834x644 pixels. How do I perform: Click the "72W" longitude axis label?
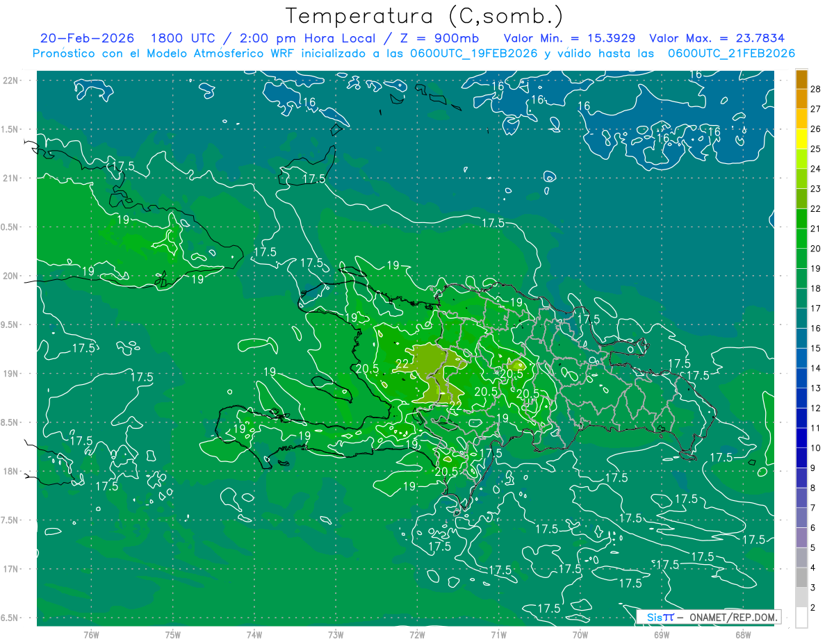tap(417, 634)
